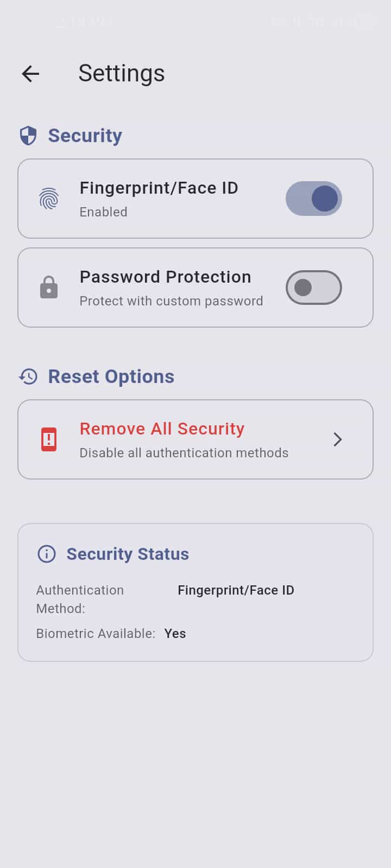Screen dimensions: 391x868
Task: Click the padlock icon
Action: coord(49,288)
